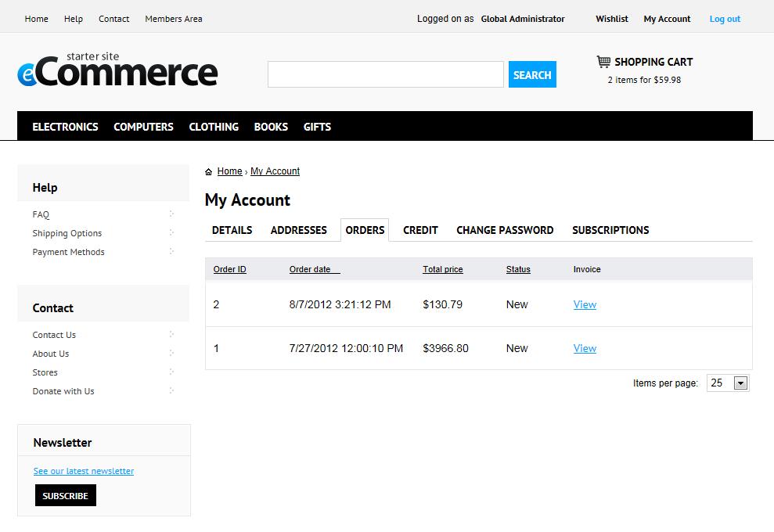Click order date 8/7/2012 3:21:12 PM
The width and height of the screenshot is (774, 532).
340,304
